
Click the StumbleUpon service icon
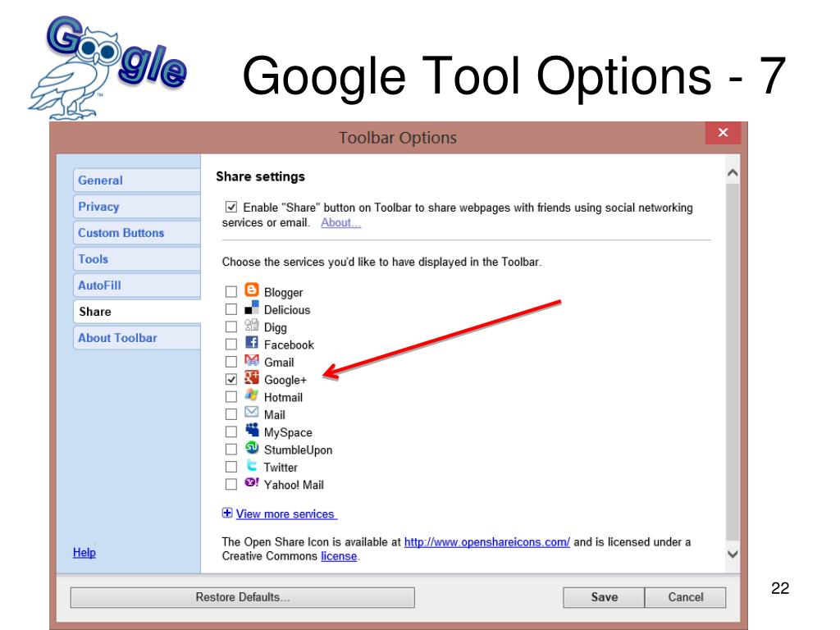pyautogui.click(x=251, y=447)
